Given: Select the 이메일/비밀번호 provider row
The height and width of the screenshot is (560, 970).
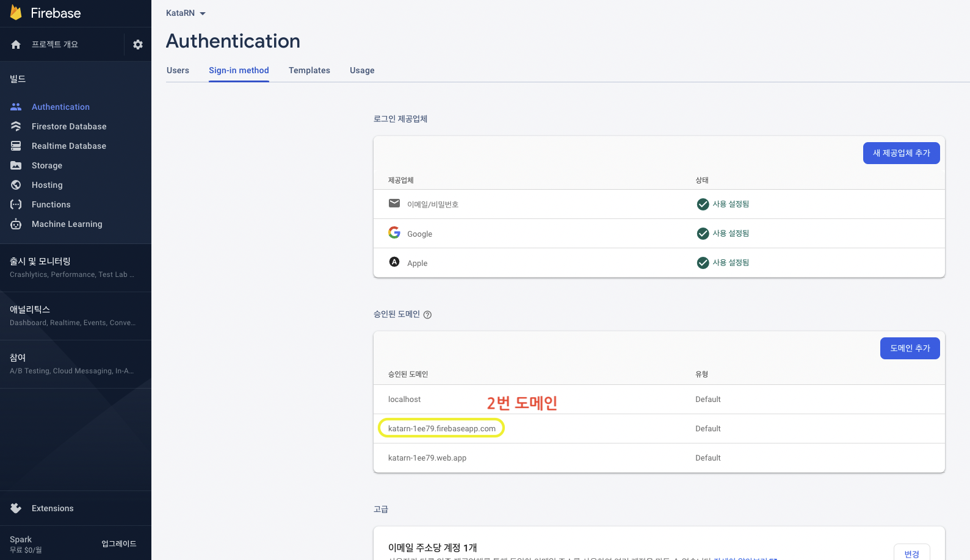Looking at the screenshot, I should coord(659,204).
